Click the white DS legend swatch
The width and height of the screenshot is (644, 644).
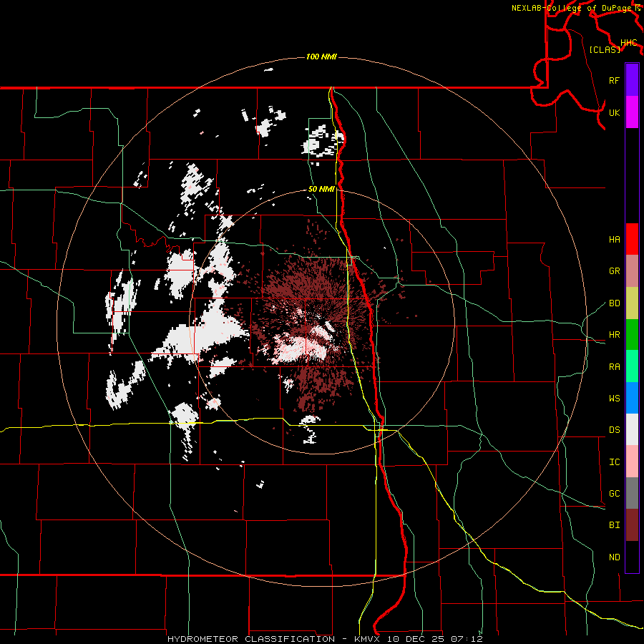(632, 429)
